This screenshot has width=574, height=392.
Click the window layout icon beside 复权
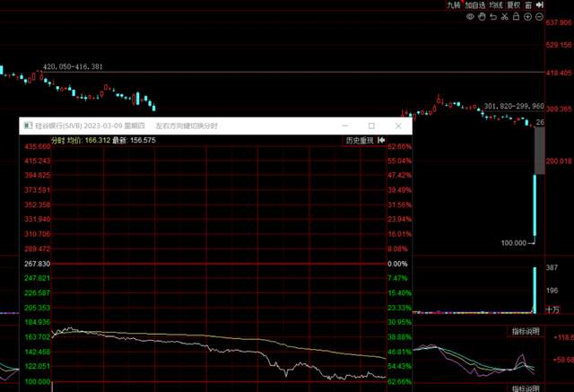tap(528, 5)
